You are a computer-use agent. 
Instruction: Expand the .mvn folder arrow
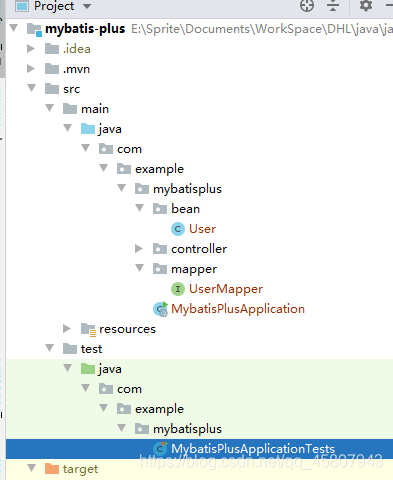pos(31,69)
